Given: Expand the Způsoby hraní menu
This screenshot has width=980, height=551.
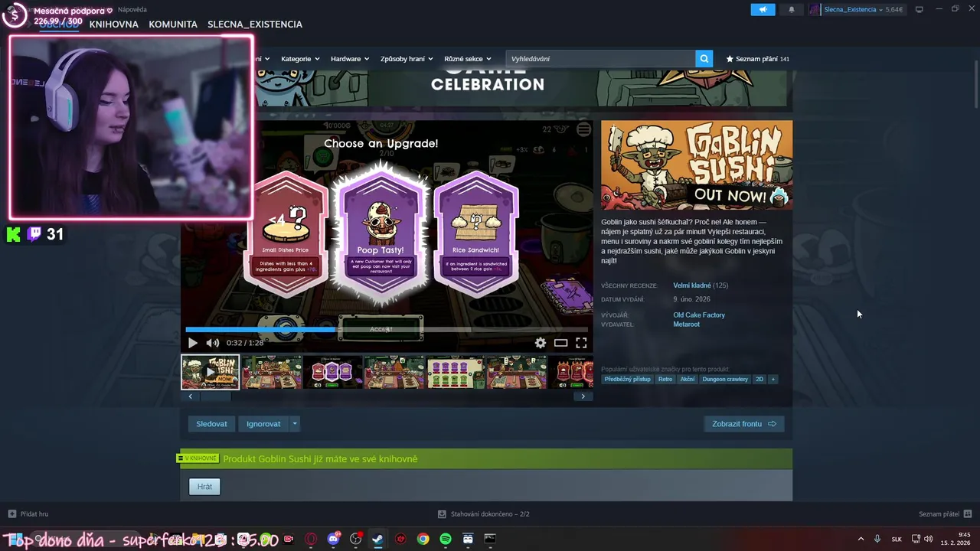Looking at the screenshot, I should [407, 58].
